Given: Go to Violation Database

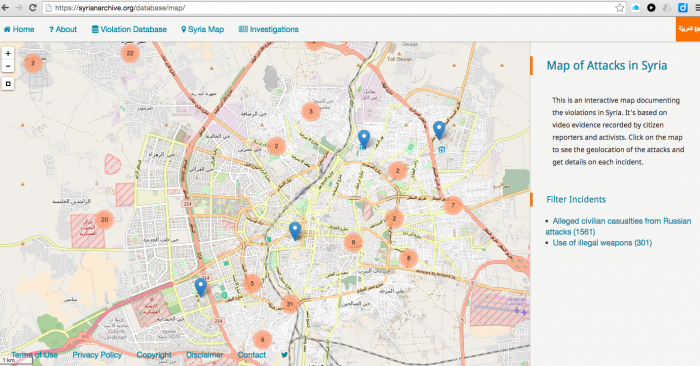Looking at the screenshot, I should pos(129,29).
